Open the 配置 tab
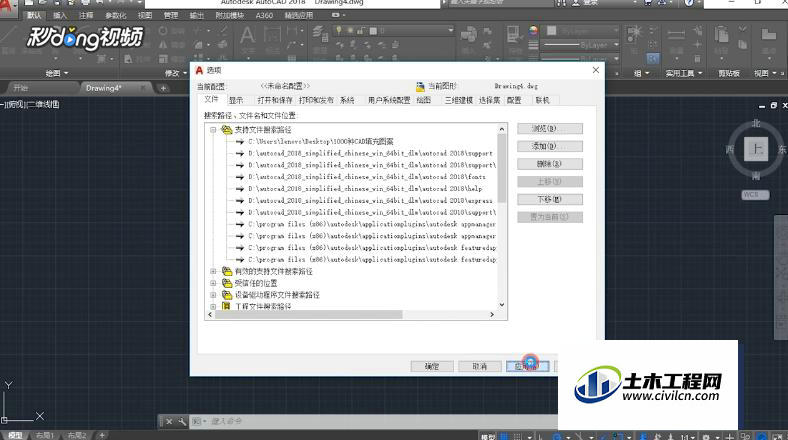788x440 pixels. [514, 100]
